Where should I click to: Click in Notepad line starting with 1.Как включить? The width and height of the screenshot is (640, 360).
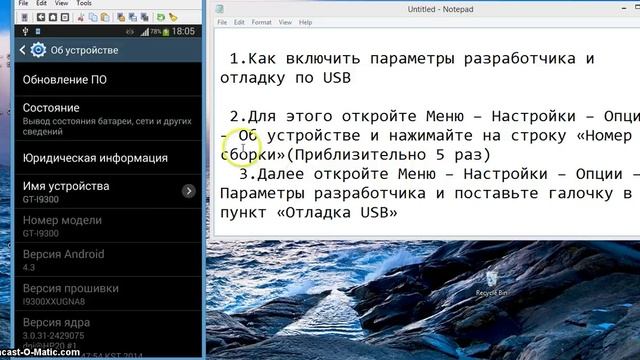click(x=411, y=59)
